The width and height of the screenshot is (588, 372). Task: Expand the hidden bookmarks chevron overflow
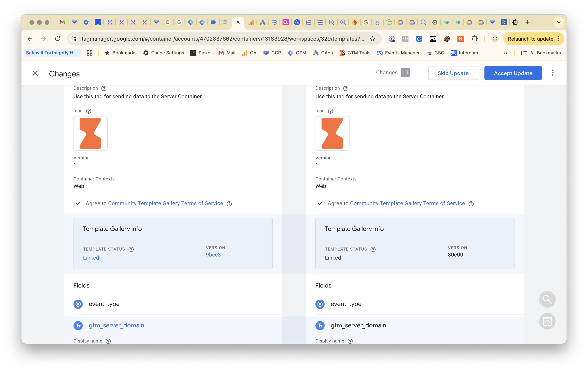[x=506, y=53]
